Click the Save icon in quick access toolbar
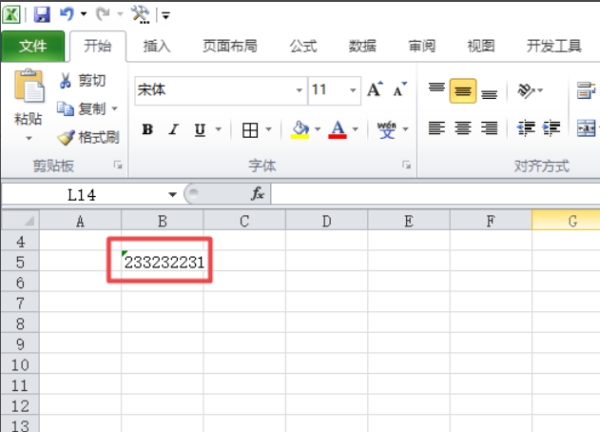Screen dimensions: 600x432 [42, 15]
